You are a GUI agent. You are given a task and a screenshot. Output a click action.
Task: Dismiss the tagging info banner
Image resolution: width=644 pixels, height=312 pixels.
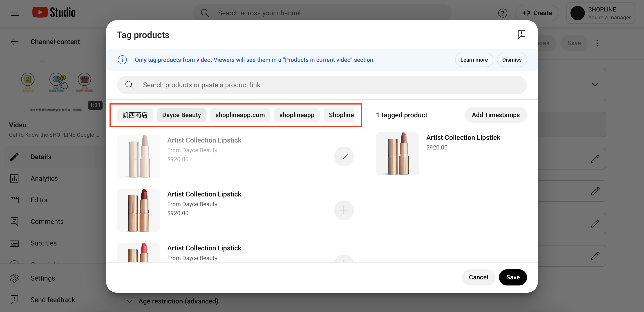[x=512, y=60]
